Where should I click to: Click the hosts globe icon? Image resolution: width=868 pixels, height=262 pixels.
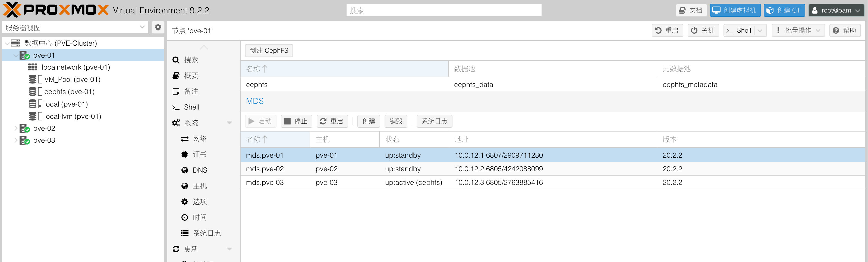(185, 186)
